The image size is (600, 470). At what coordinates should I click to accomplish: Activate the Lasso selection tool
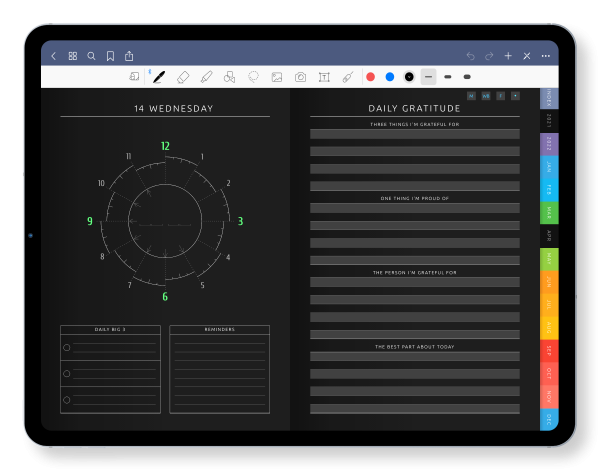tap(253, 77)
